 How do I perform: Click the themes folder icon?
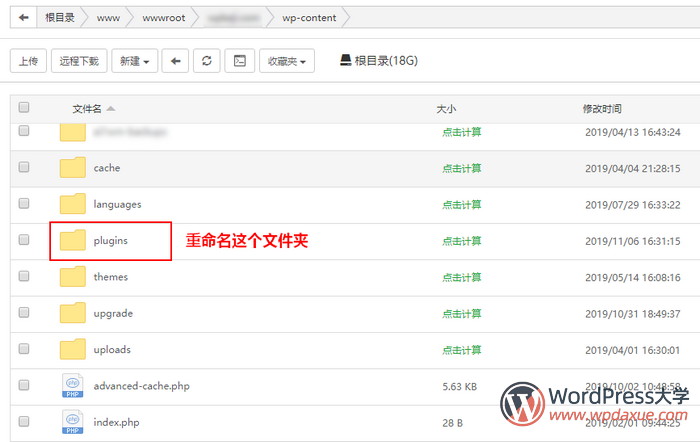[73, 276]
